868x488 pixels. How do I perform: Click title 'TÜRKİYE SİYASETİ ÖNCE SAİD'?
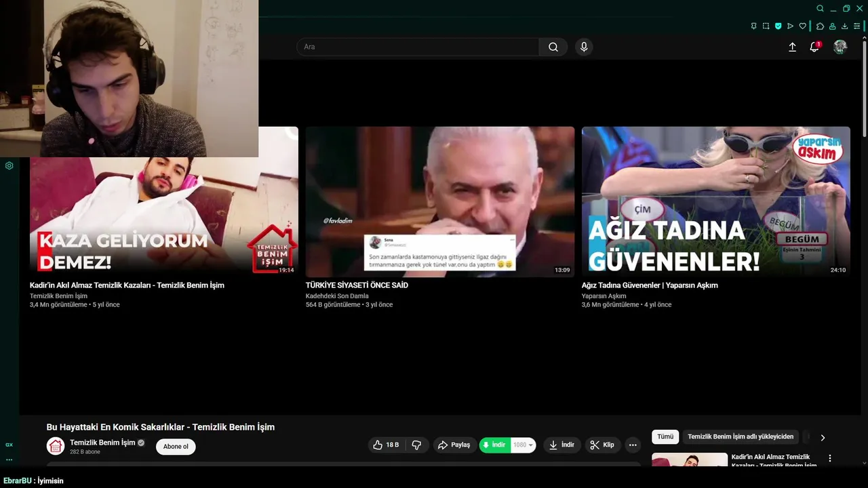(x=357, y=285)
